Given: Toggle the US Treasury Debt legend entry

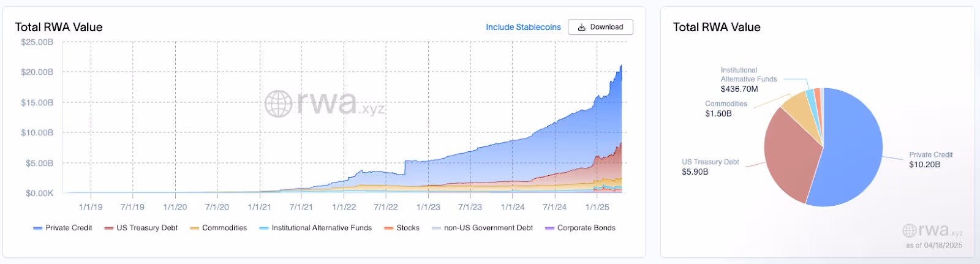Looking at the screenshot, I should click(141, 228).
